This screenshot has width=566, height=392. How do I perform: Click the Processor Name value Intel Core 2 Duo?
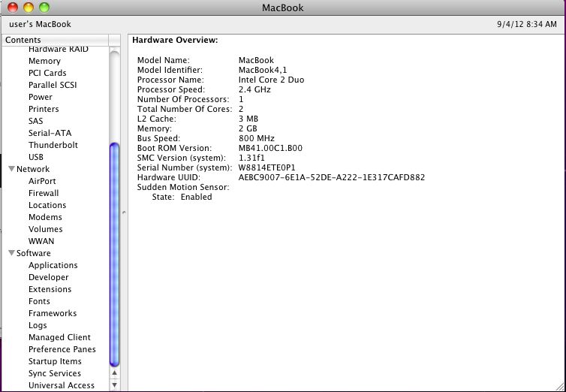click(x=271, y=80)
